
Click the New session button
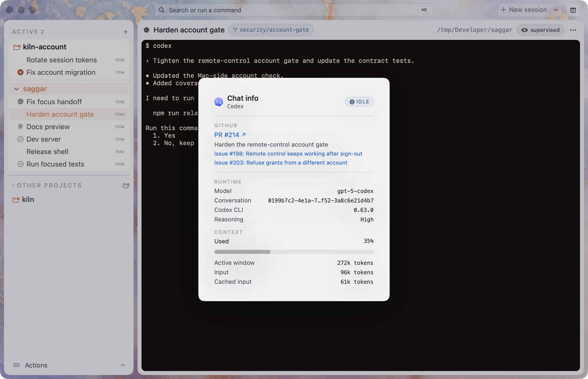pyautogui.click(x=524, y=10)
